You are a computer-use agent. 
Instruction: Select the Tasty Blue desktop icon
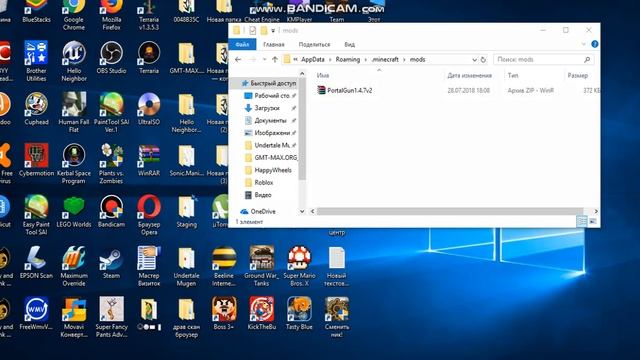(299, 313)
